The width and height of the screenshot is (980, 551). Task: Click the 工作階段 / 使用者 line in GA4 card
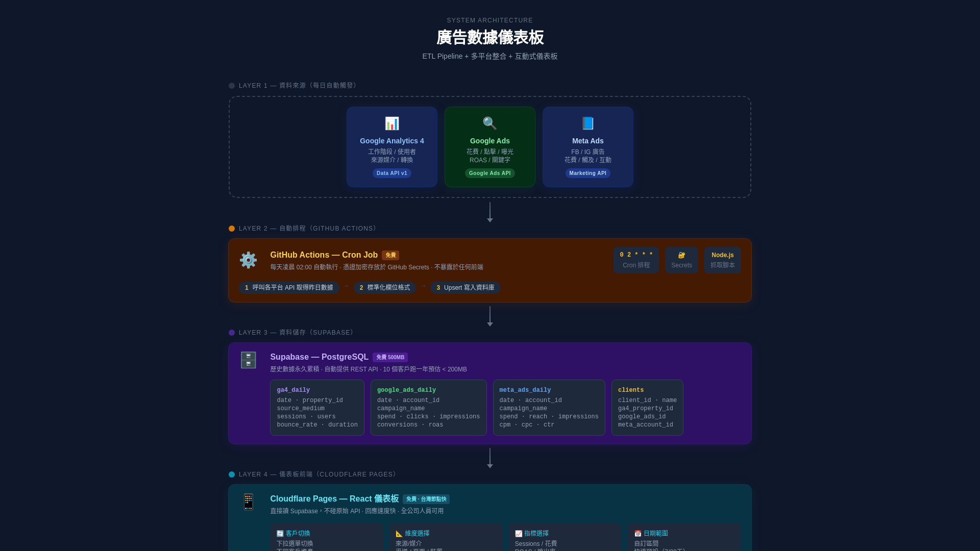pyautogui.click(x=392, y=152)
